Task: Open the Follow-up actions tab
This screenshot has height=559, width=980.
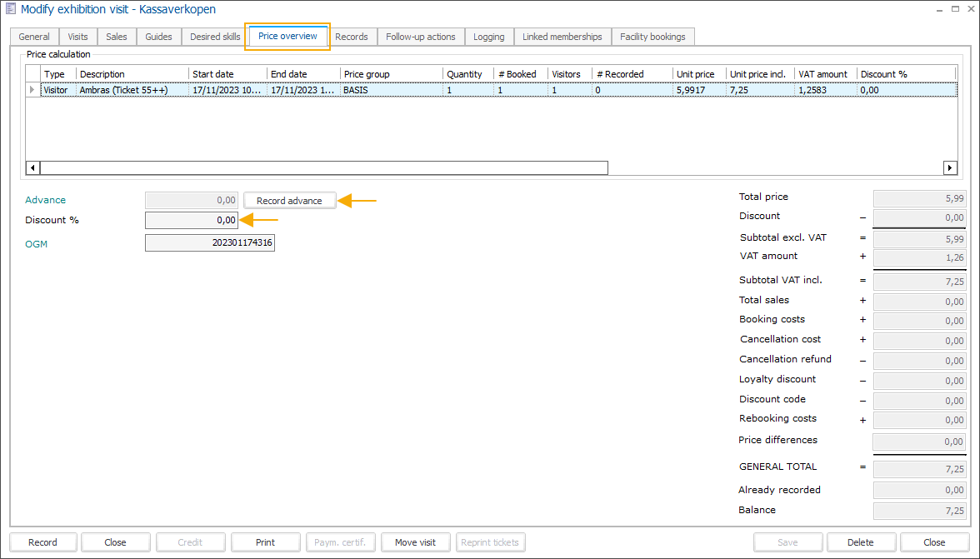Action: (x=421, y=37)
